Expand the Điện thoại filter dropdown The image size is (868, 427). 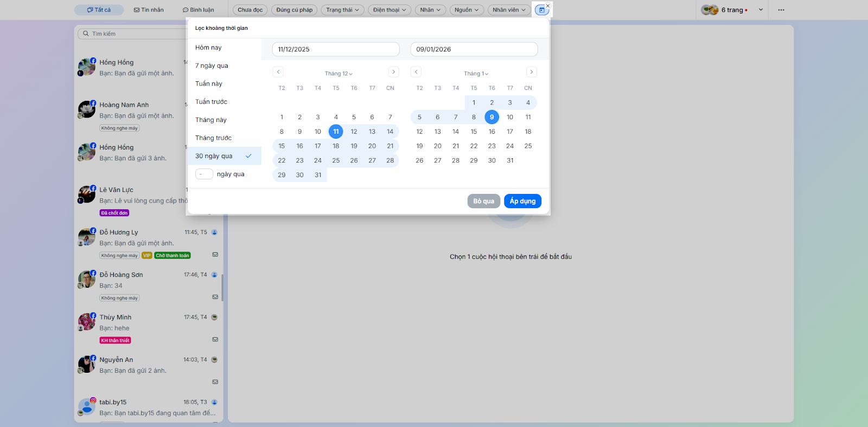pos(390,10)
